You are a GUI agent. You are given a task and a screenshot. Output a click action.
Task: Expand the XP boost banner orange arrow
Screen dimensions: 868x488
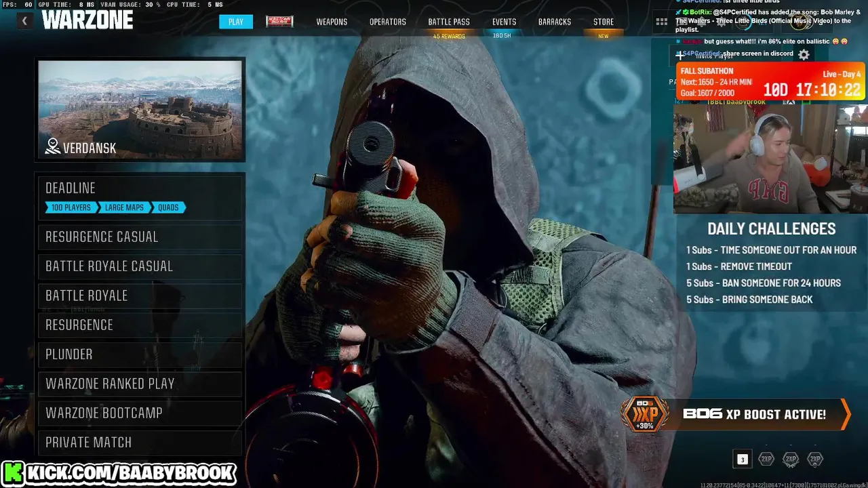click(x=845, y=414)
